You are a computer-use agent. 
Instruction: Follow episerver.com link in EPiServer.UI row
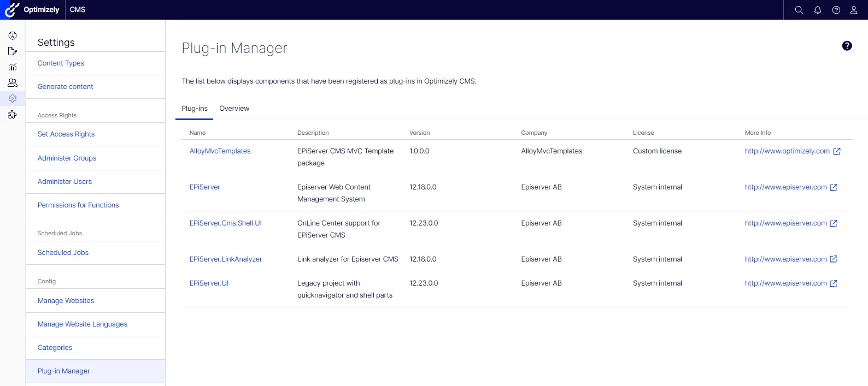(x=785, y=283)
